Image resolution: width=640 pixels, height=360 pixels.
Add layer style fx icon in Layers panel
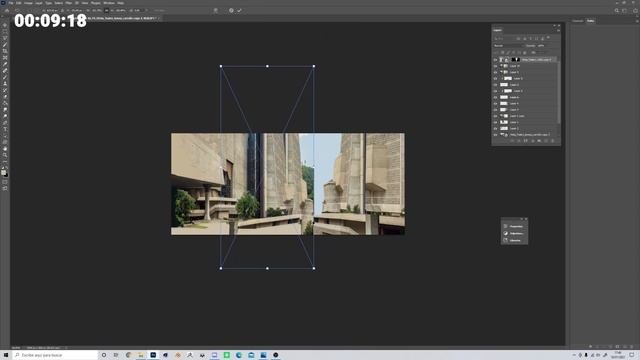(x=519, y=141)
